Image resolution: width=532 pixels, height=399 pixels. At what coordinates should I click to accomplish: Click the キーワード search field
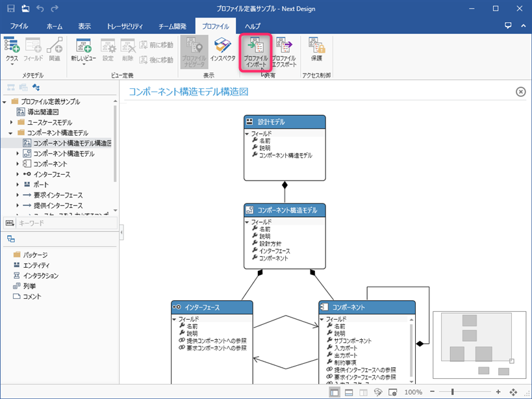[x=65, y=223]
